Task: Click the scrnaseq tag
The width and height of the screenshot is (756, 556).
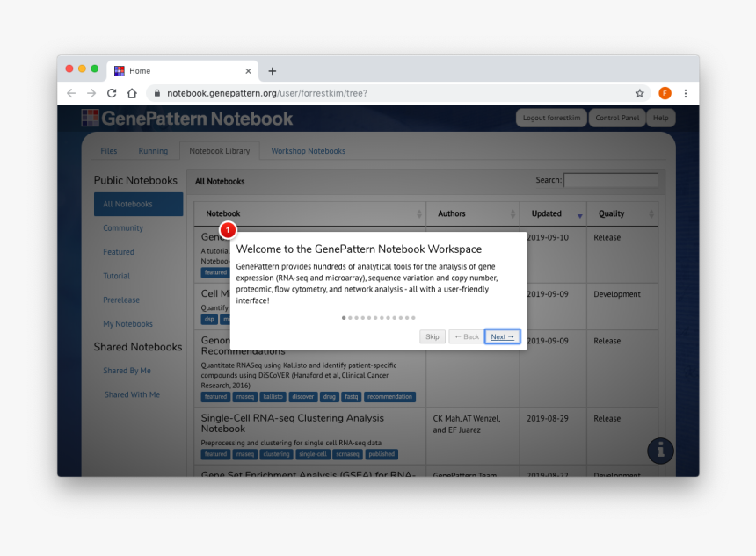Action: click(x=347, y=454)
